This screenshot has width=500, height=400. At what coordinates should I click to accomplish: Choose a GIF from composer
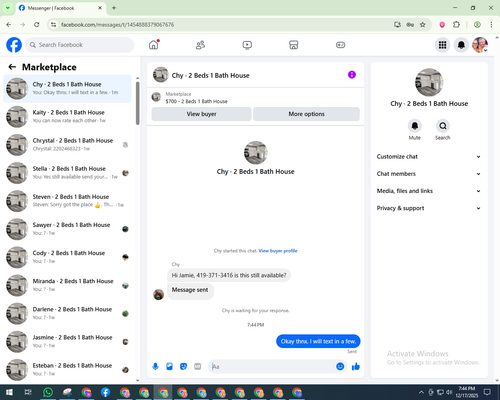pos(198,367)
